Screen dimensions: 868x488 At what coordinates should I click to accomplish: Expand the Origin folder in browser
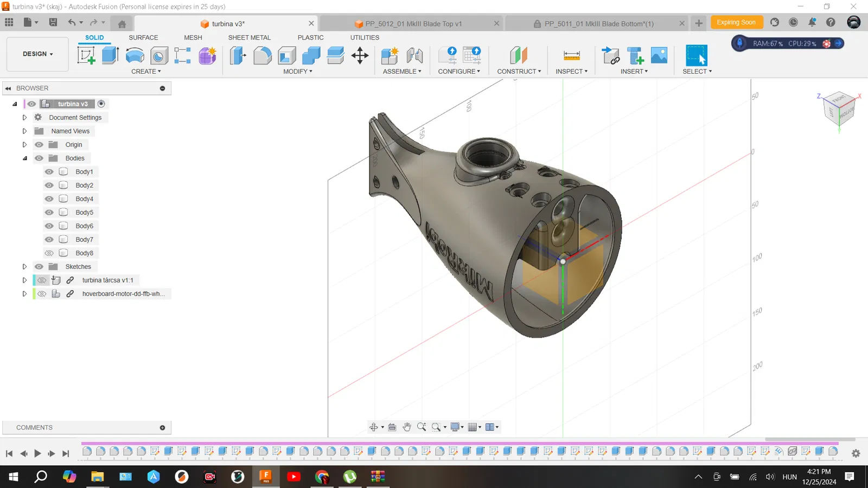point(24,145)
